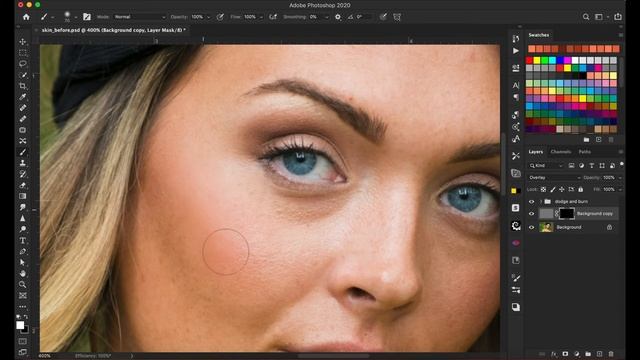Hide the Background layer
640x360 pixels.
pos(531,227)
